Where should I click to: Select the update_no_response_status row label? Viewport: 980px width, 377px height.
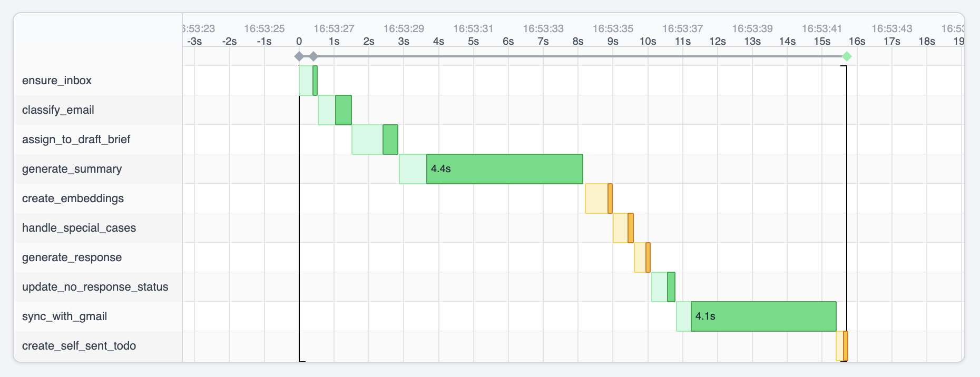click(95, 287)
